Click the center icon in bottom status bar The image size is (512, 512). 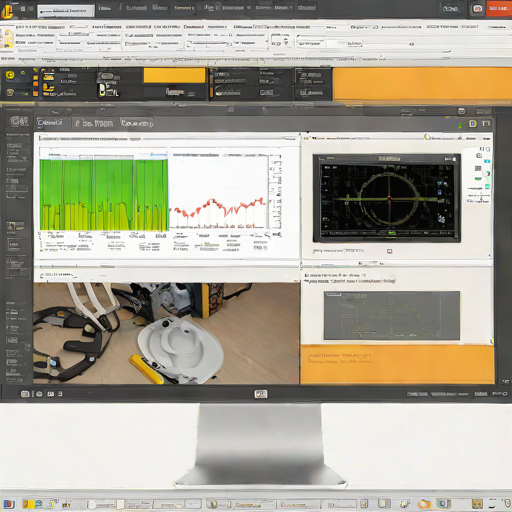pyautogui.click(x=261, y=394)
